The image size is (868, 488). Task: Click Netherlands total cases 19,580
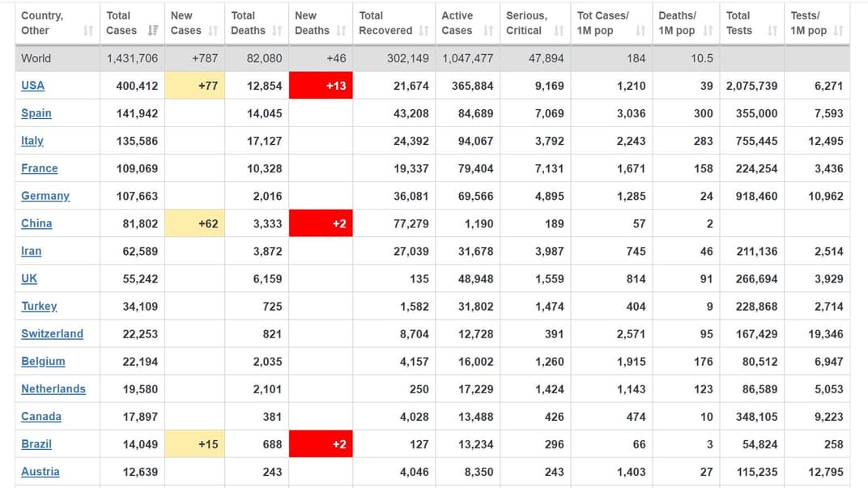click(140, 389)
